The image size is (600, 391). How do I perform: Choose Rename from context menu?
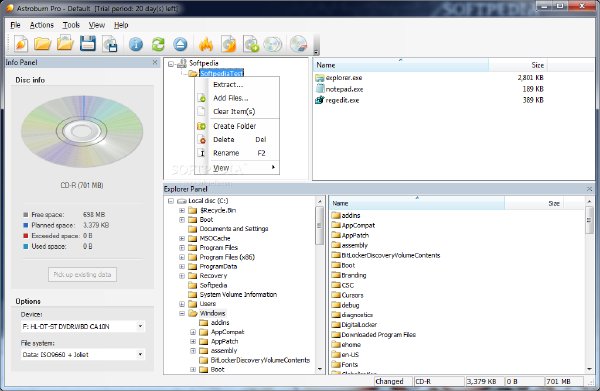237,153
